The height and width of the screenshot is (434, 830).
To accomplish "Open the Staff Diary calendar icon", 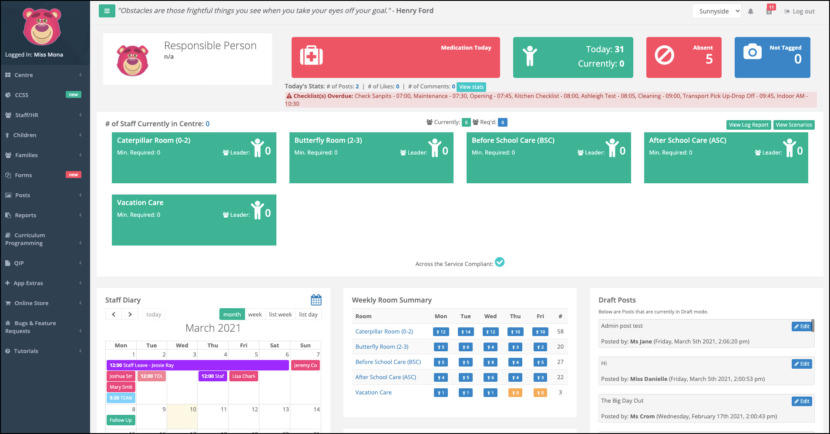I will pos(316,300).
